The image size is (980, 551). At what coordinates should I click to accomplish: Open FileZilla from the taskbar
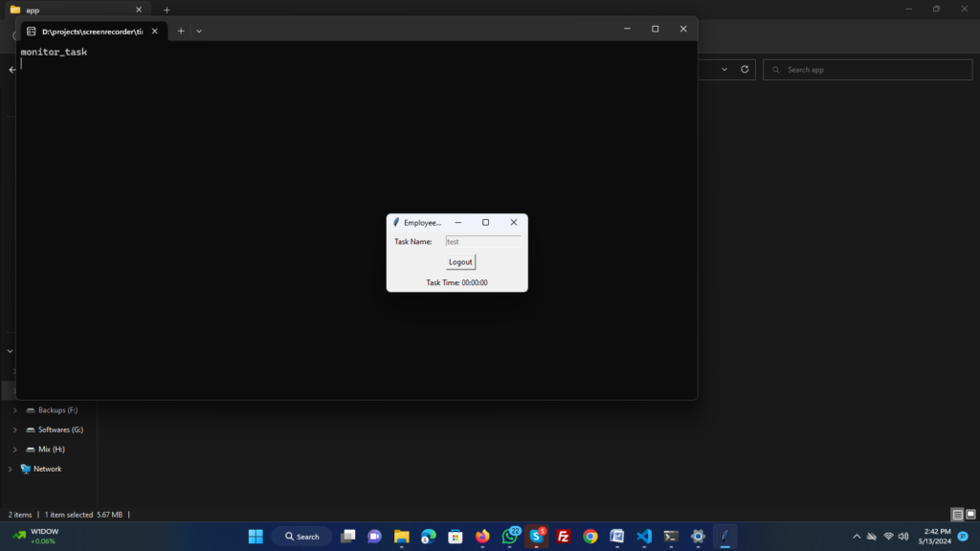[564, 537]
